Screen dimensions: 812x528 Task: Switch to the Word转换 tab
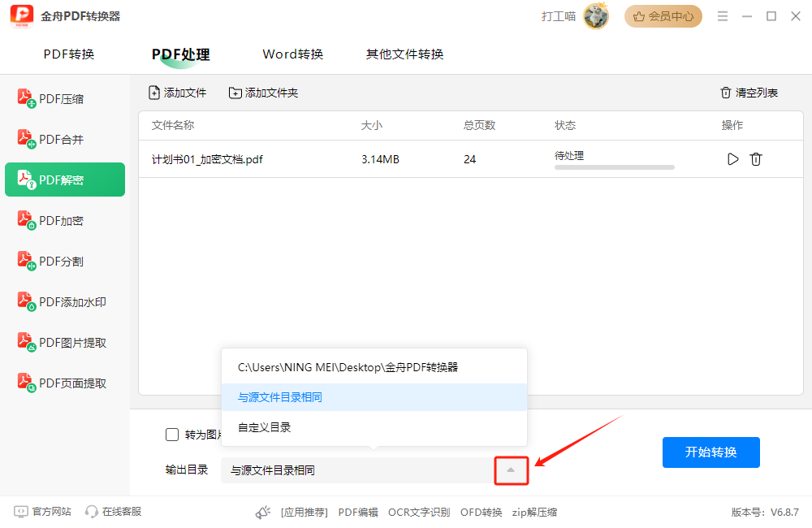tap(293, 54)
